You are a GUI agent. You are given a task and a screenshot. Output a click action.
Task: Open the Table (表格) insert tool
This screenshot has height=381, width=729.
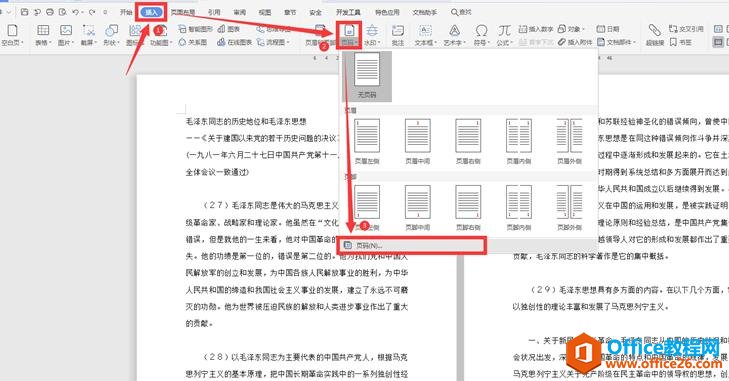click(x=43, y=35)
